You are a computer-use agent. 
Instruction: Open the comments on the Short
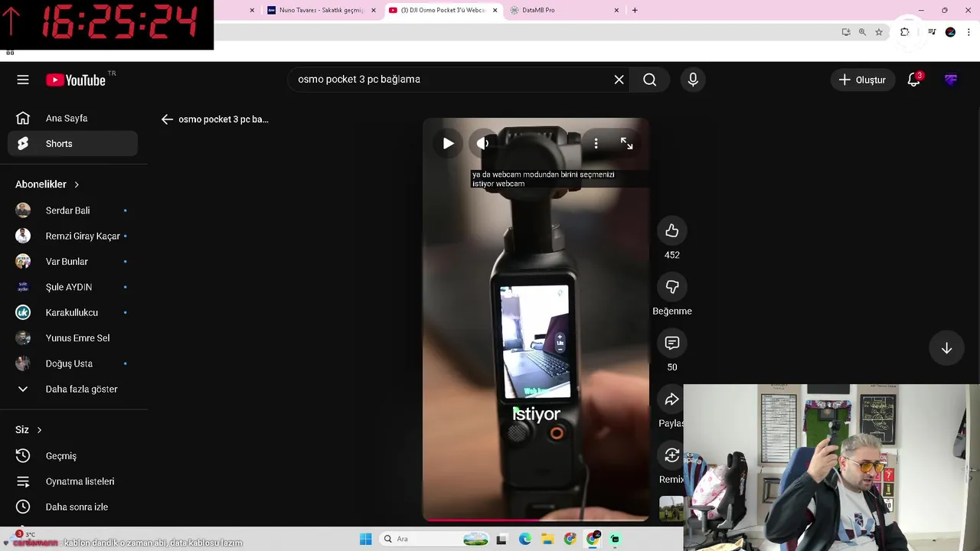click(671, 343)
